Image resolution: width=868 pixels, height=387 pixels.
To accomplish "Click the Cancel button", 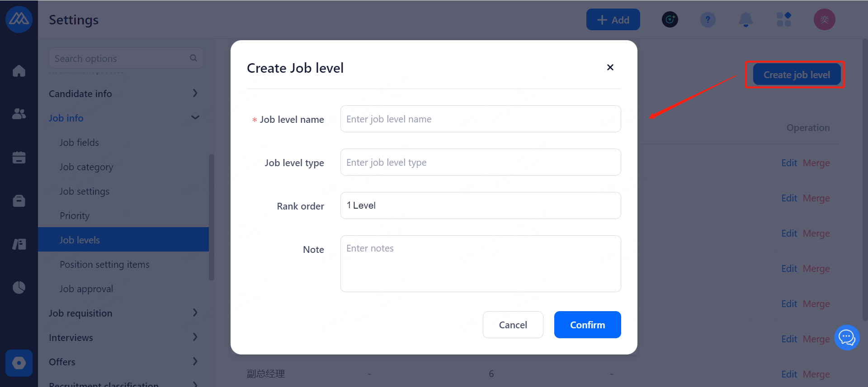I will [513, 325].
